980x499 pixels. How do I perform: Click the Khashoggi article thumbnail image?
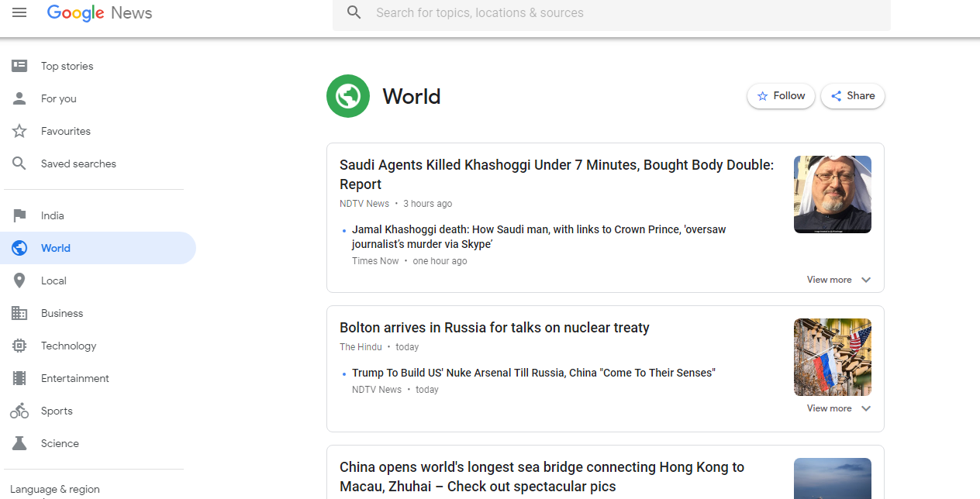point(832,194)
